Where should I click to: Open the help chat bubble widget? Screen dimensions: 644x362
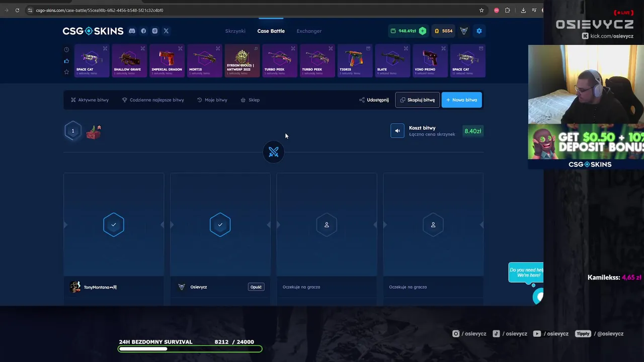[538, 297]
